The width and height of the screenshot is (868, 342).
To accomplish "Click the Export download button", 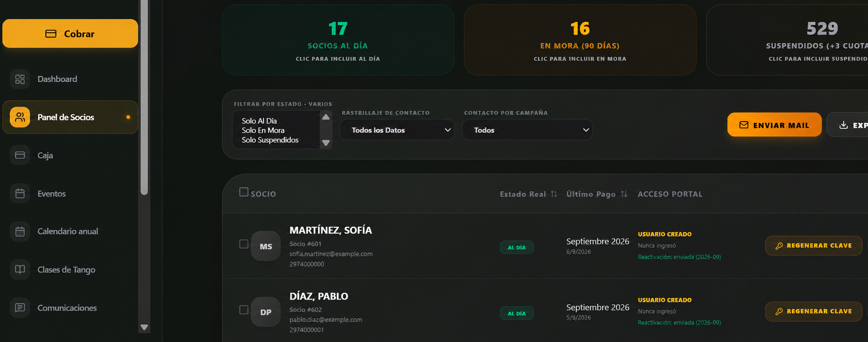I will coord(848,125).
